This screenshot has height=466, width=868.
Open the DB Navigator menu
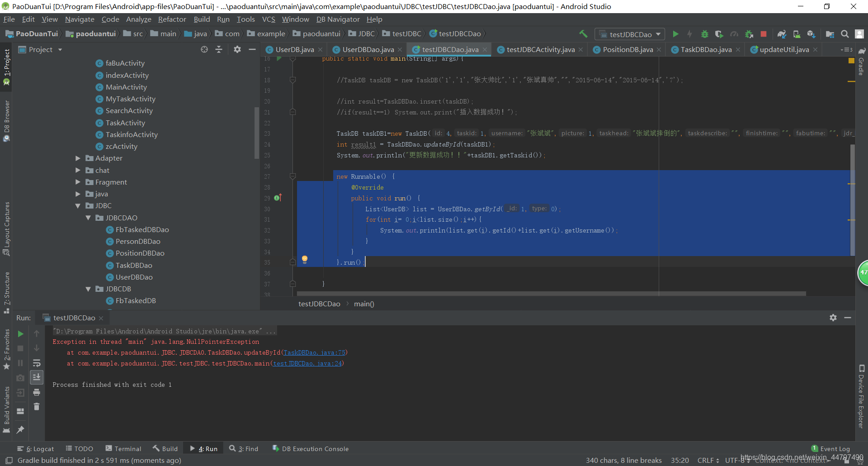click(x=338, y=19)
